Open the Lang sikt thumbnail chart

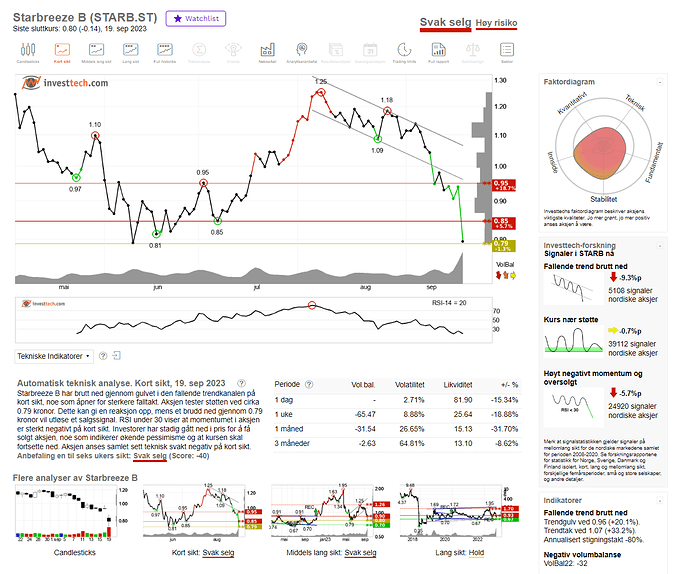click(x=459, y=511)
